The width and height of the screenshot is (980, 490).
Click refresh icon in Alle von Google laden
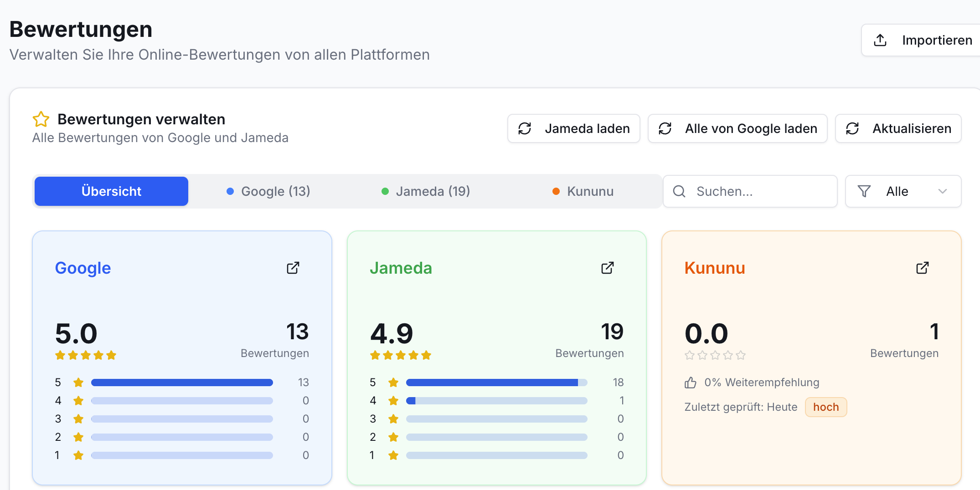(x=665, y=128)
